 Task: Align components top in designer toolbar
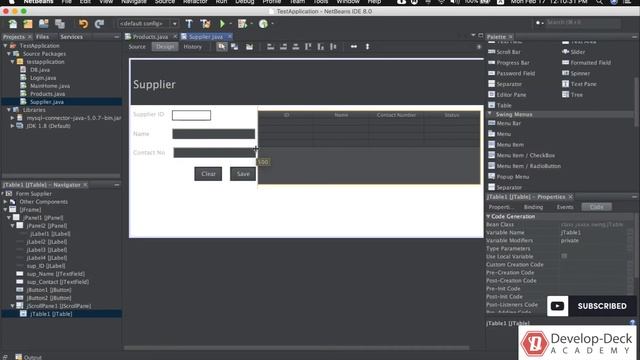pyautogui.click(x=308, y=47)
